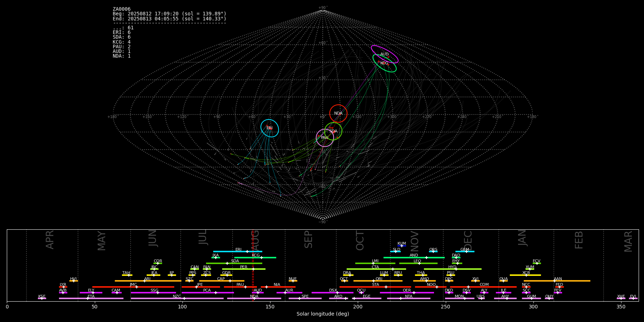The width and height of the screenshot is (644, 322).
Task: Click the PER shower bar on timeline
Action: click(244, 269)
